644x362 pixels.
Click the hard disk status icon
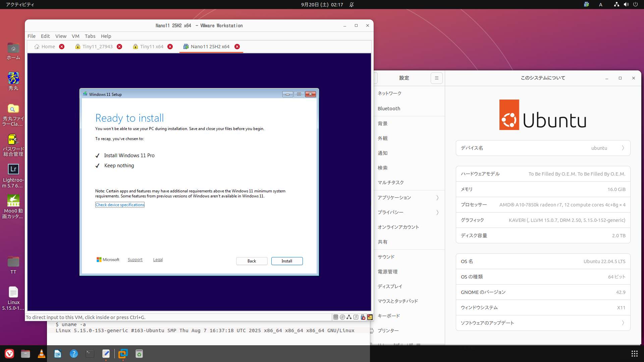[x=335, y=317]
